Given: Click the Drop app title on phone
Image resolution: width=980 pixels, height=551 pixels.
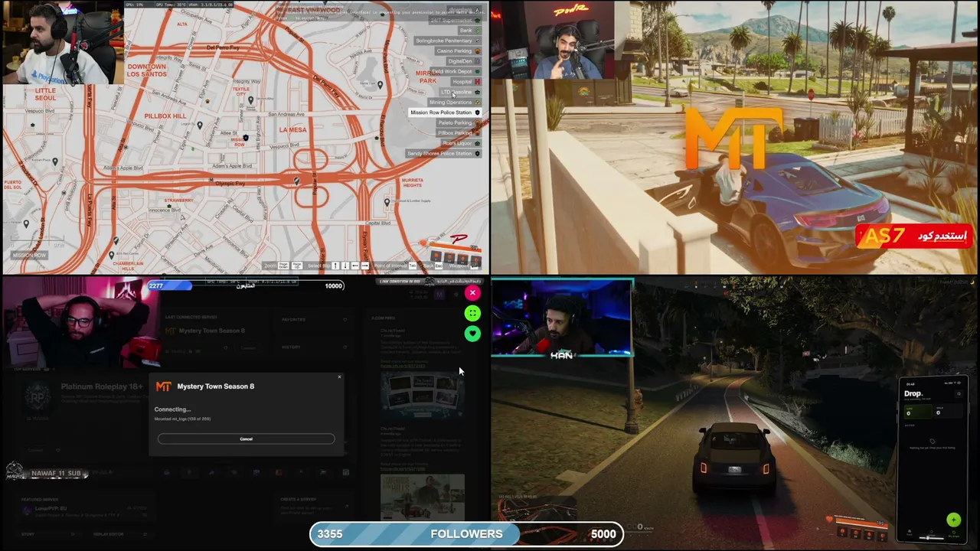Looking at the screenshot, I should pos(913,394).
